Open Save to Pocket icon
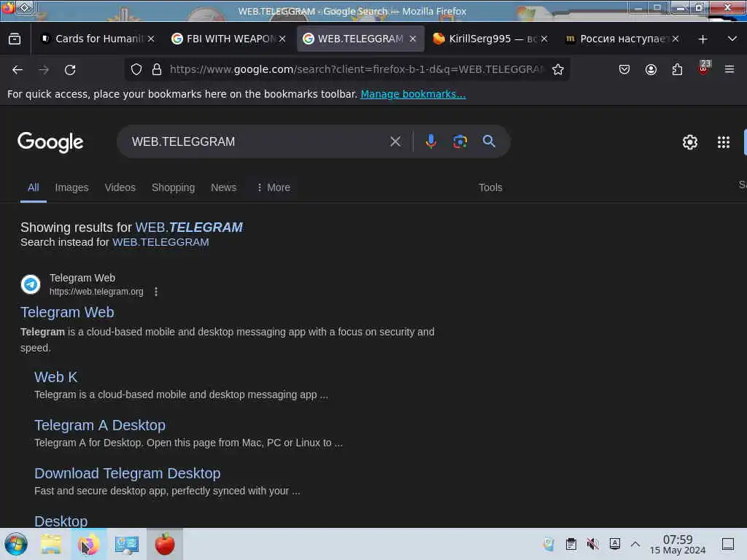Image resolution: width=747 pixels, height=560 pixels. (x=624, y=69)
